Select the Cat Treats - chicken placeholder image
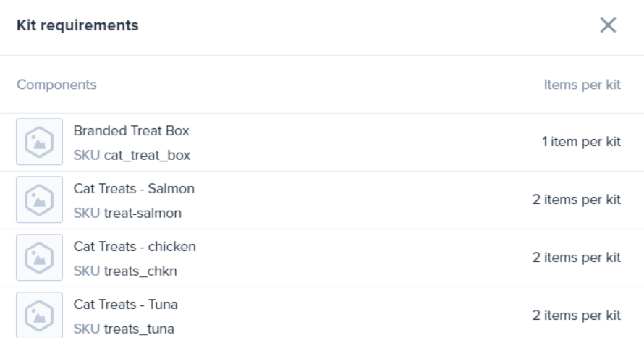Viewport: 644px width, 338px height. click(x=39, y=258)
